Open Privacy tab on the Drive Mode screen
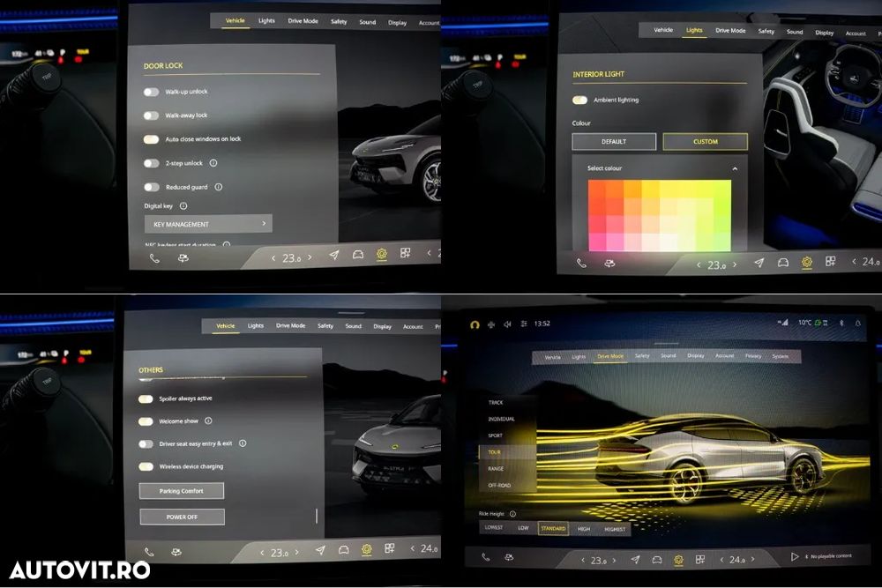The width and height of the screenshot is (882, 588). tap(752, 356)
